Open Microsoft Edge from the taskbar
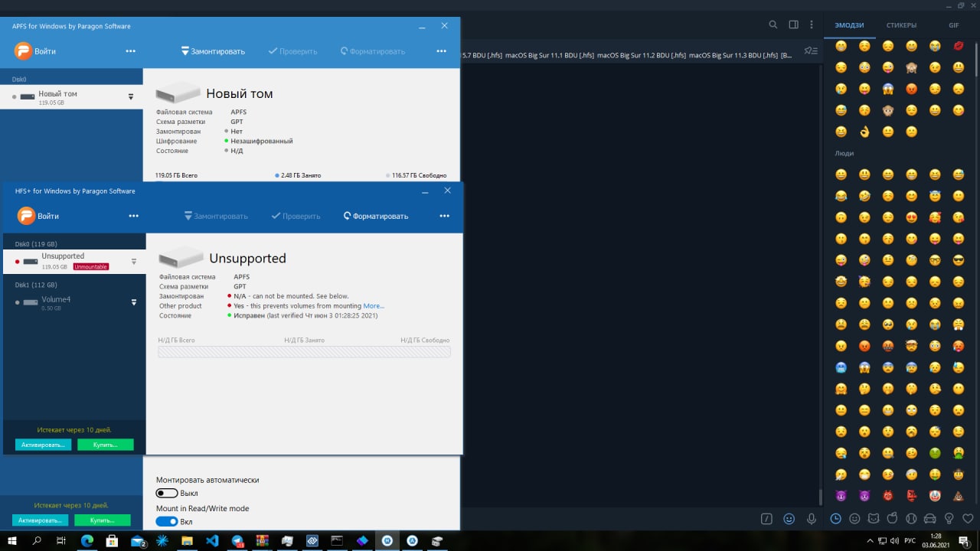980x551 pixels. click(87, 540)
